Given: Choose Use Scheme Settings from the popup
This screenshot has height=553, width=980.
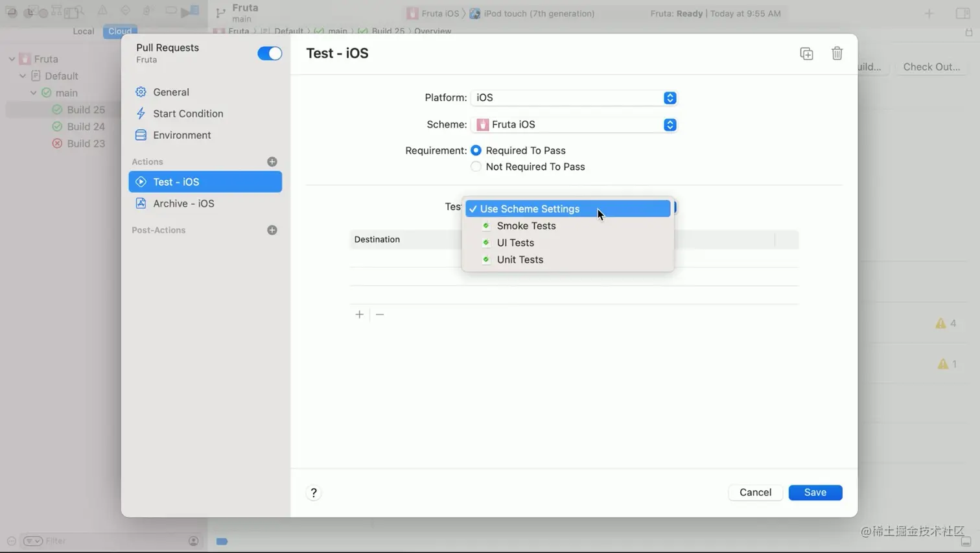Looking at the screenshot, I should click(568, 209).
